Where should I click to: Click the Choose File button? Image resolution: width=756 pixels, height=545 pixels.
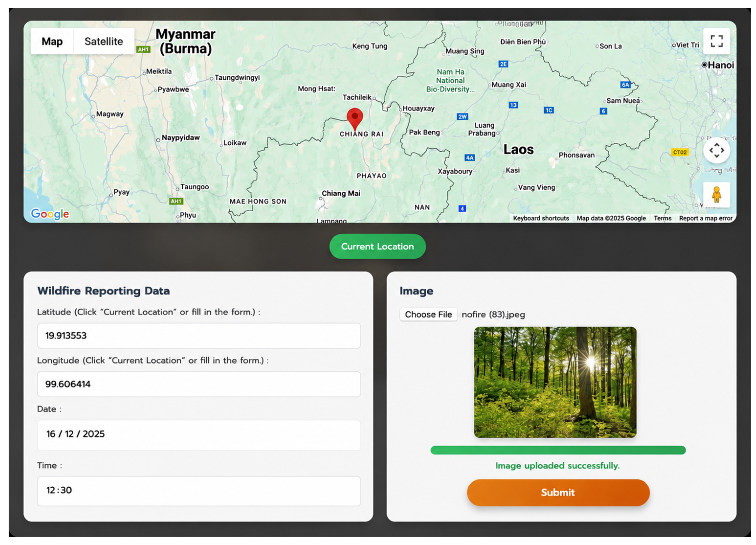(428, 314)
